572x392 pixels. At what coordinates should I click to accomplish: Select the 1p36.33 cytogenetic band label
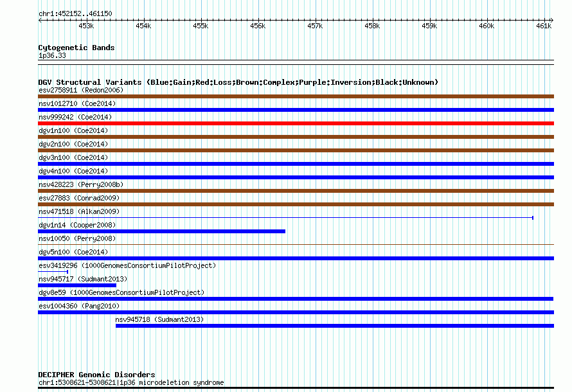point(52,55)
